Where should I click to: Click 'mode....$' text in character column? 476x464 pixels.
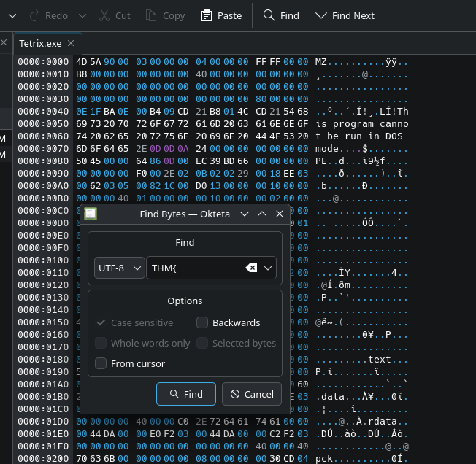coord(342,149)
